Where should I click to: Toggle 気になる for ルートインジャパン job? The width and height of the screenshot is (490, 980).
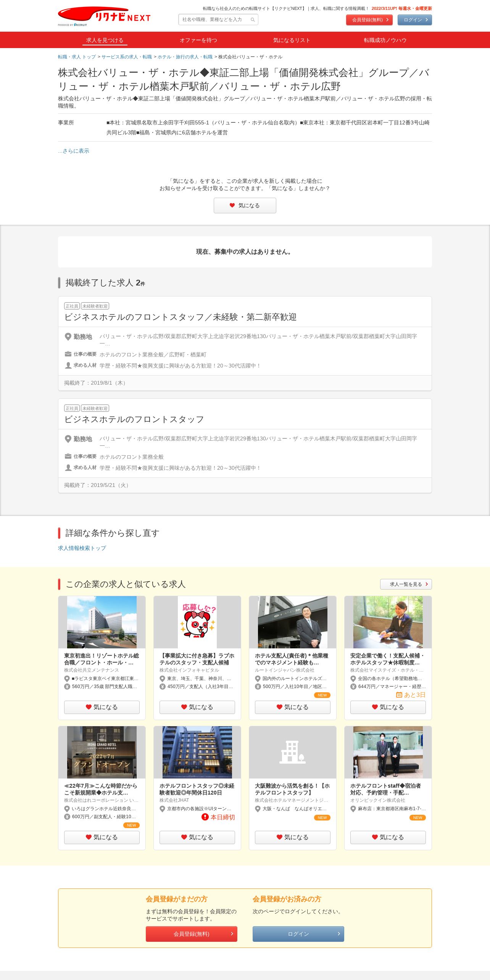pos(293,707)
